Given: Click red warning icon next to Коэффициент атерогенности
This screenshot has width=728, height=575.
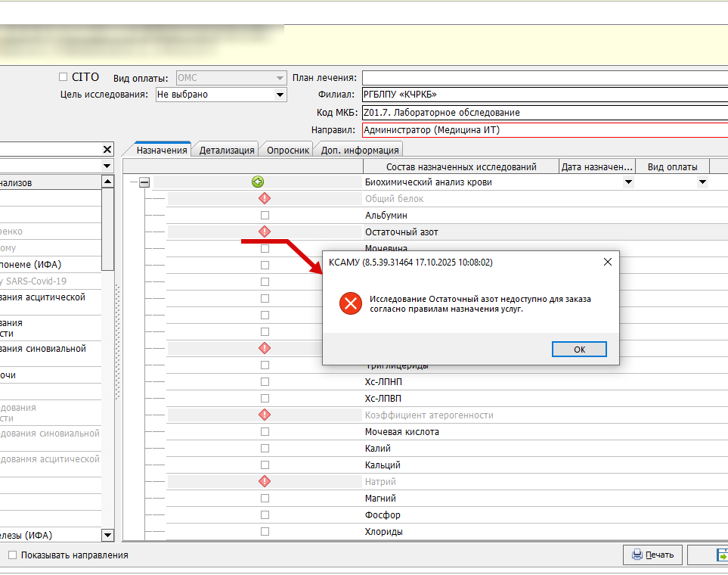Looking at the screenshot, I should (265, 415).
